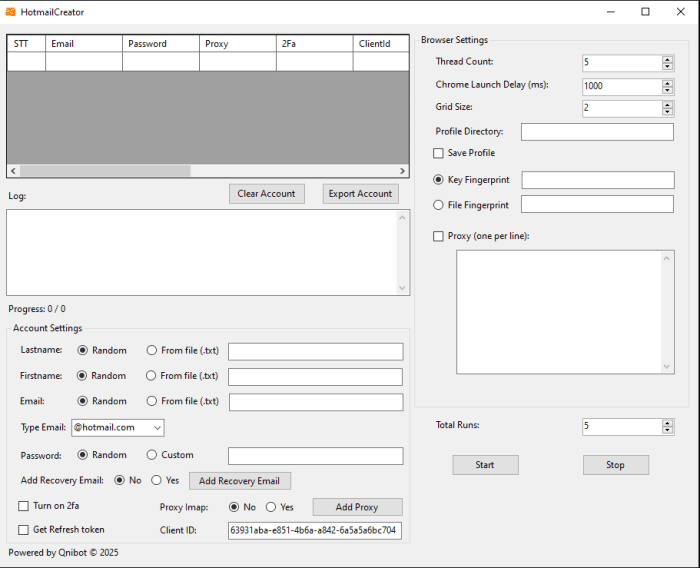Screen dimensions: 700x568
Task: Click the Password column header
Action: [161, 44]
